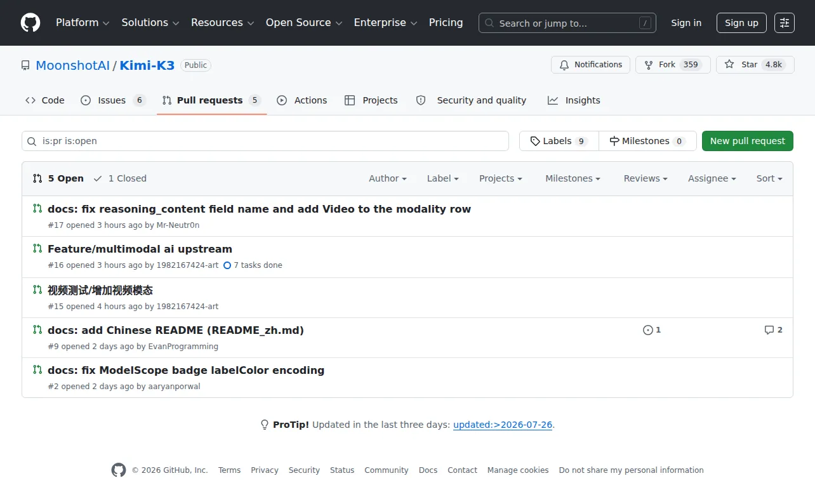The image size is (815, 504).
Task: Create a New pull request
Action: [x=748, y=141]
